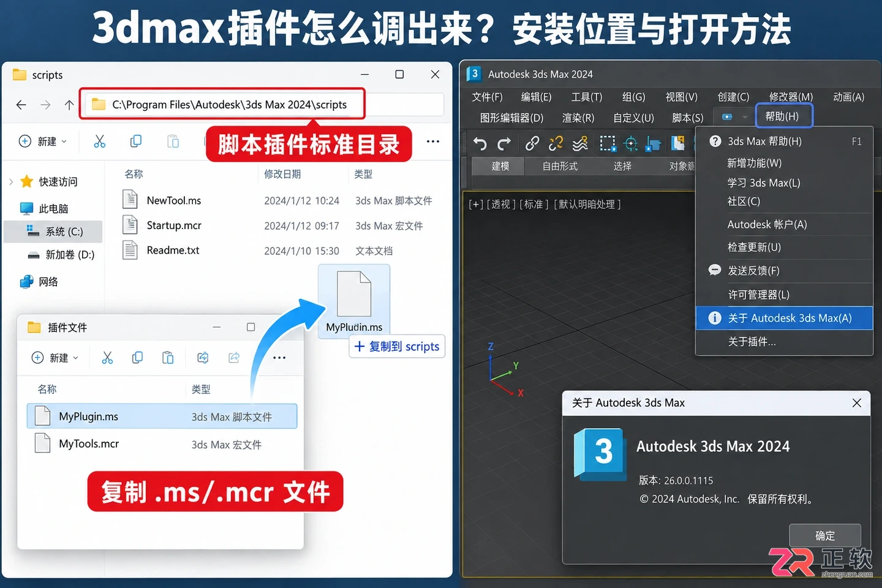Select 新加卷 (D:) drive
882x588 pixels.
pyautogui.click(x=61, y=255)
